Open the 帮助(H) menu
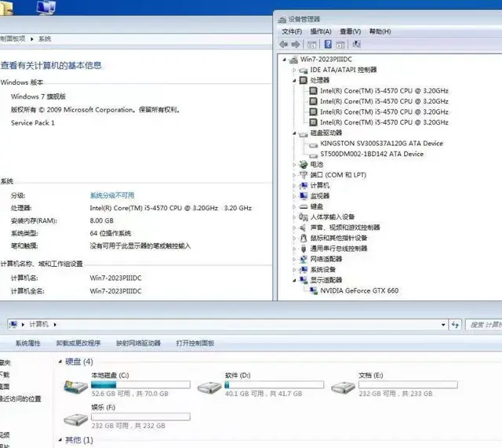Image resolution: width=502 pixels, height=448 pixels. (380, 31)
